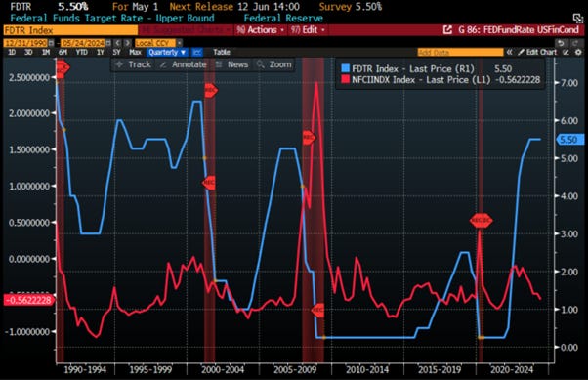Open start date calendar picker
The image size is (588, 380).
[x=52, y=43]
